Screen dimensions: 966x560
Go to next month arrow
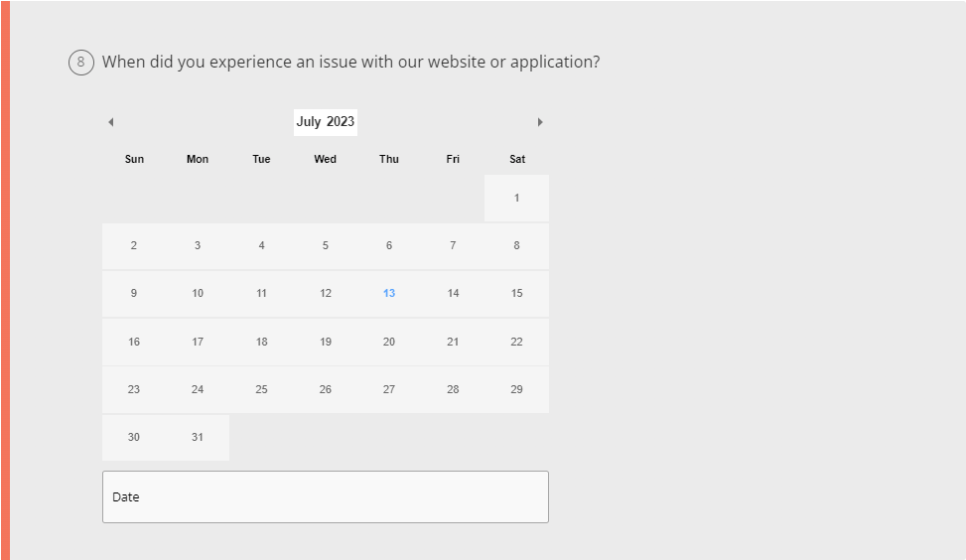[x=540, y=122]
